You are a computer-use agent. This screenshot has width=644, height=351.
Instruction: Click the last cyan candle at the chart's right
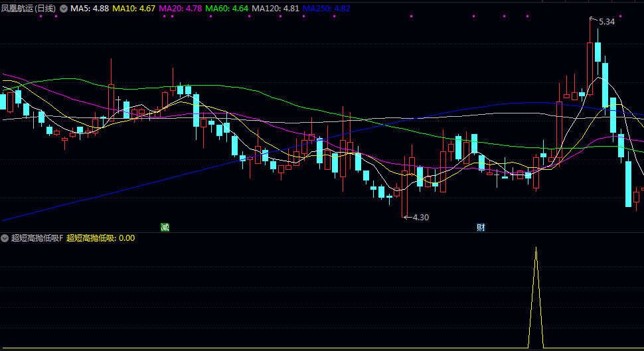pyautogui.click(x=629, y=184)
